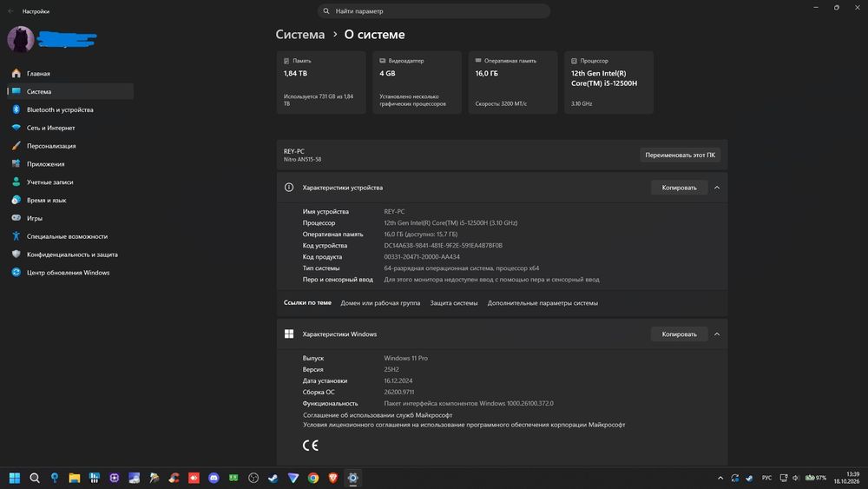Open volume control in system tray
868x489 pixels.
795,478
